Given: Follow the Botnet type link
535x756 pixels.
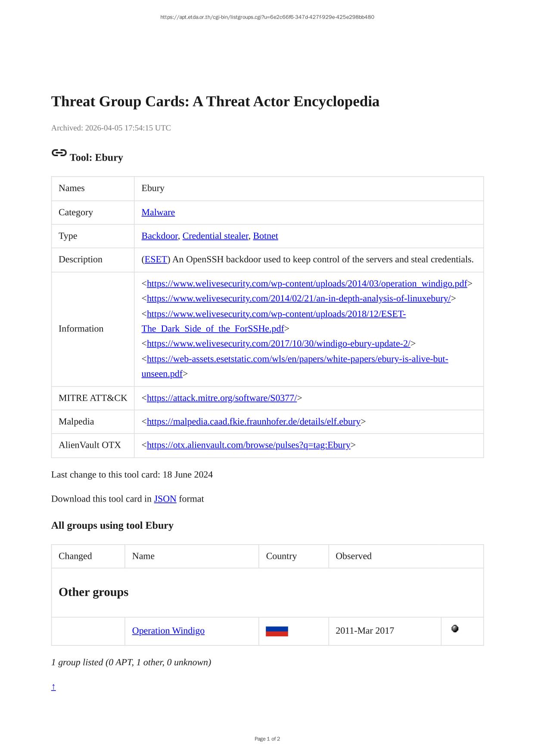Looking at the screenshot, I should click(x=265, y=236).
